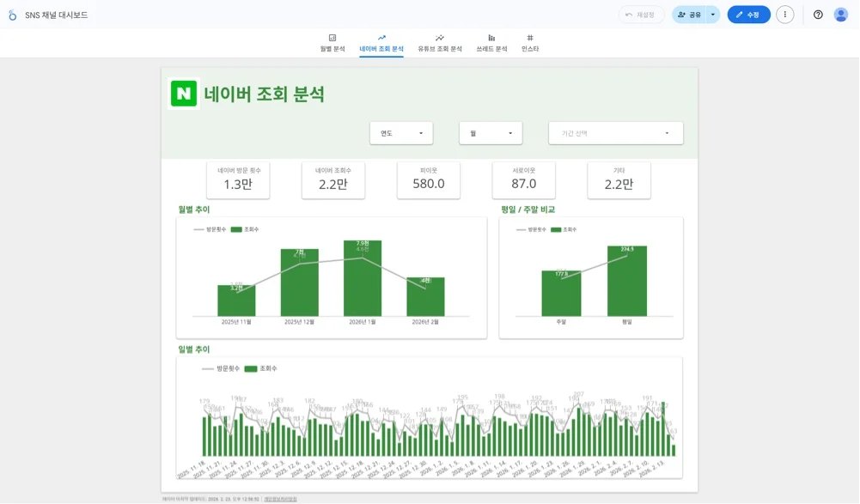Click the 월별 추이 section title

[x=193, y=209]
